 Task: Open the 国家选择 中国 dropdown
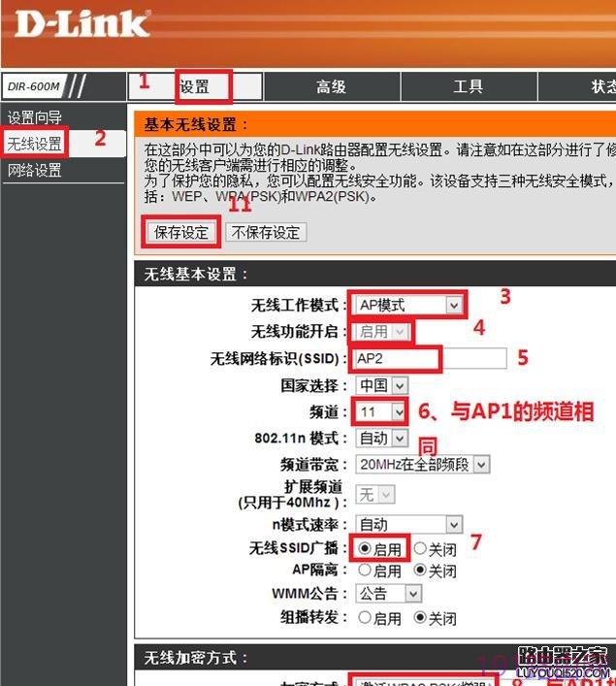381,385
